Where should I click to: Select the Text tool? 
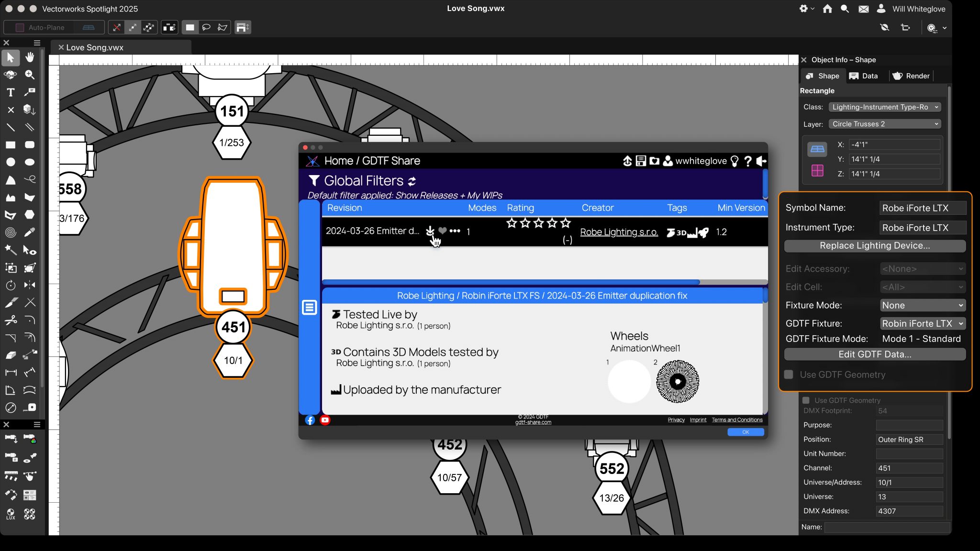(11, 92)
